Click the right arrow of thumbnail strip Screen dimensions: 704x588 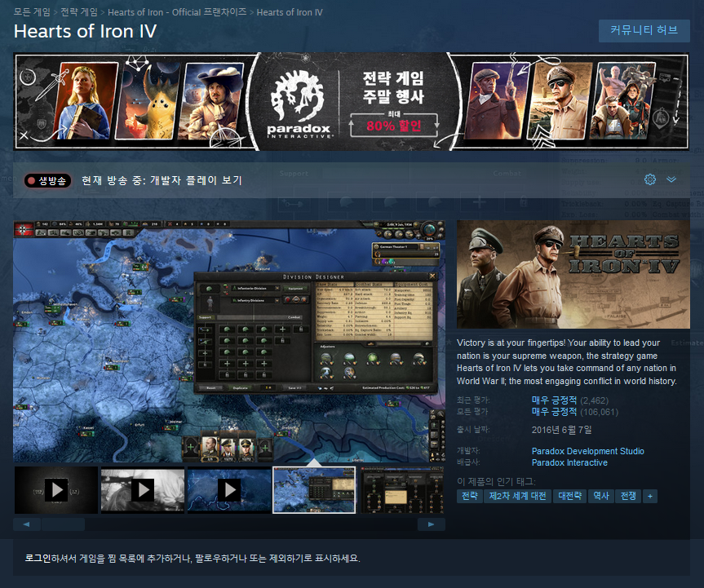[432, 524]
